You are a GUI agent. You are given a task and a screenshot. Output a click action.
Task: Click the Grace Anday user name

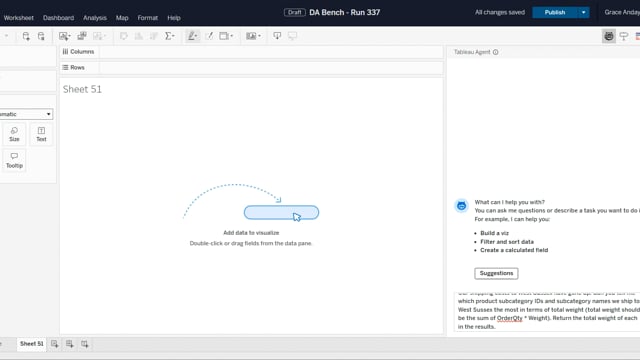click(622, 13)
